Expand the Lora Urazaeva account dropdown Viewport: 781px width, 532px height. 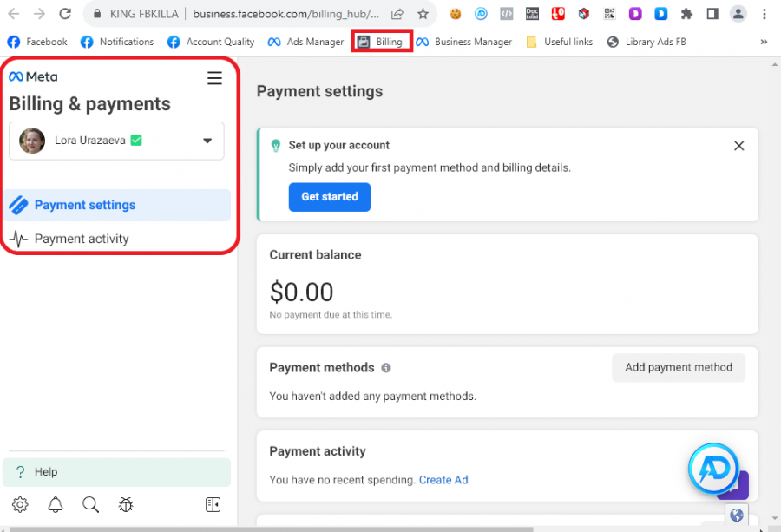pos(116,141)
